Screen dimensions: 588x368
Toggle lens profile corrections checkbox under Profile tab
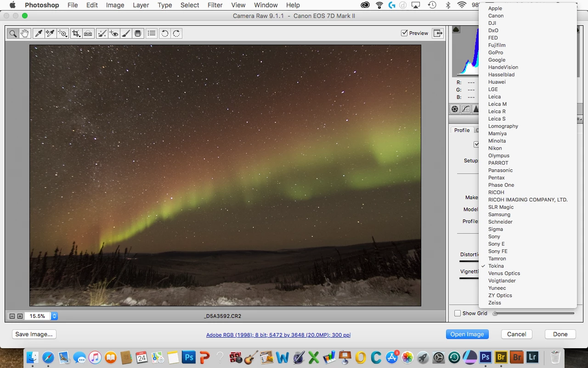click(476, 144)
